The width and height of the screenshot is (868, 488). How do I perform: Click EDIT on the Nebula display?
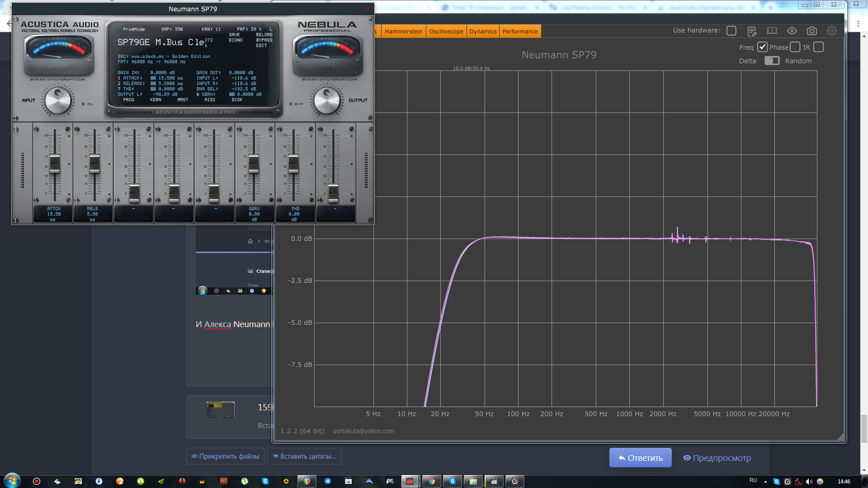(x=261, y=46)
